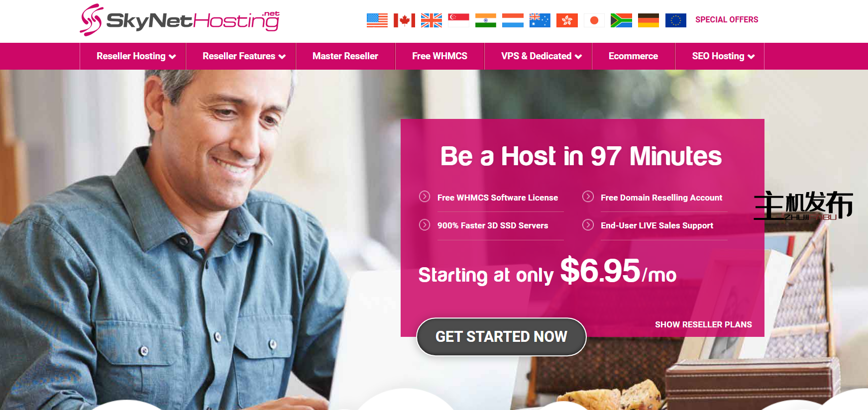Screen dimensions: 868x410
Task: Pick the United Kingdom flag icon
Action: coord(431,20)
